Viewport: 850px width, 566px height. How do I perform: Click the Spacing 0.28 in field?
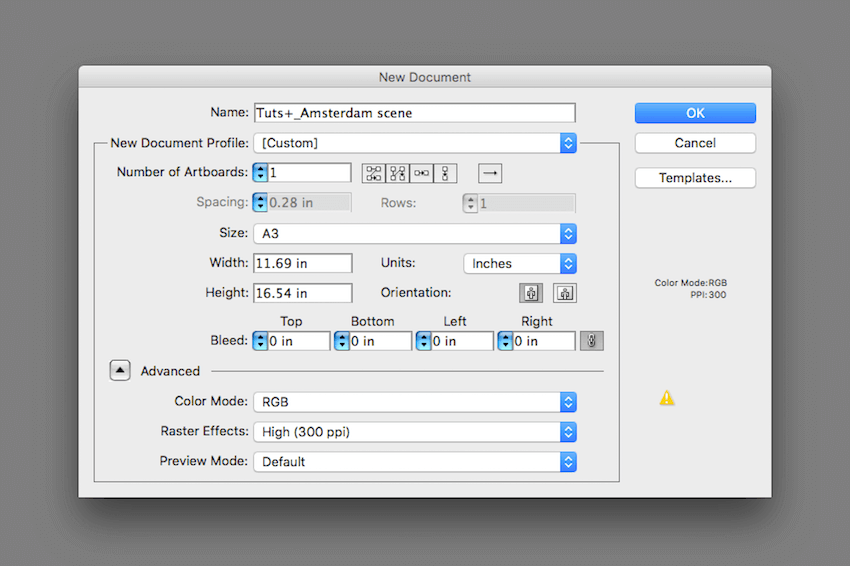point(310,203)
